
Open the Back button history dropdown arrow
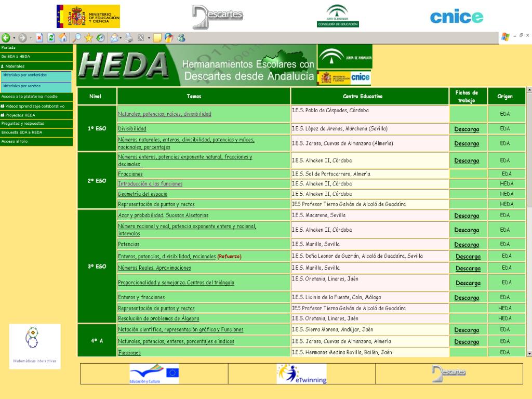coord(14,38)
